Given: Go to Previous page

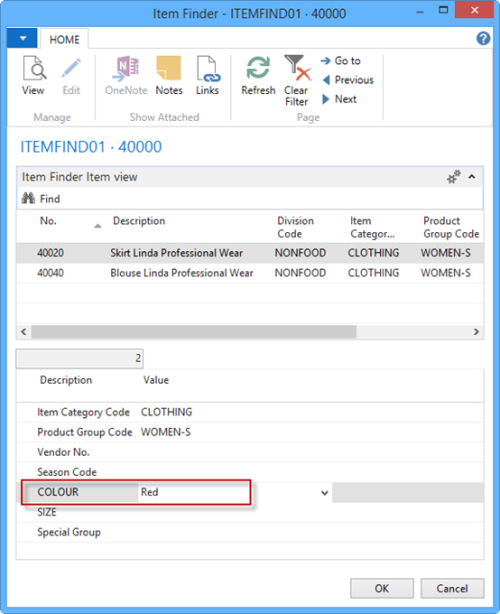Looking at the screenshot, I should click(x=348, y=80).
